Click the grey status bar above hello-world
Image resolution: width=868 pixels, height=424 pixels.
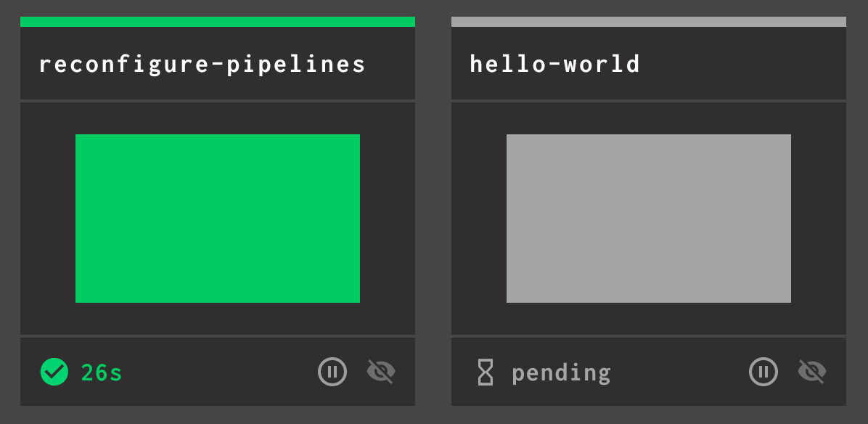(649, 22)
